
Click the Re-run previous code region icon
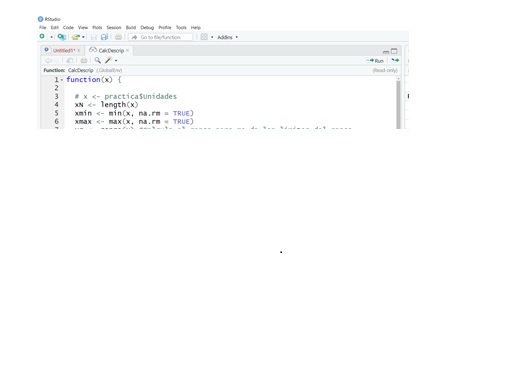[x=395, y=60]
